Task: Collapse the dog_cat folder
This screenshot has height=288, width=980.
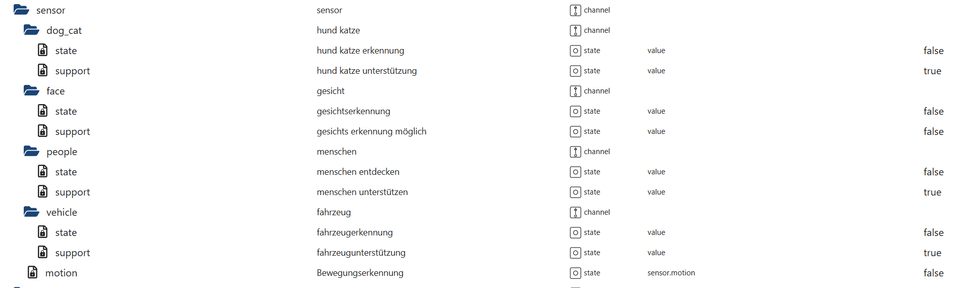Action: click(31, 30)
